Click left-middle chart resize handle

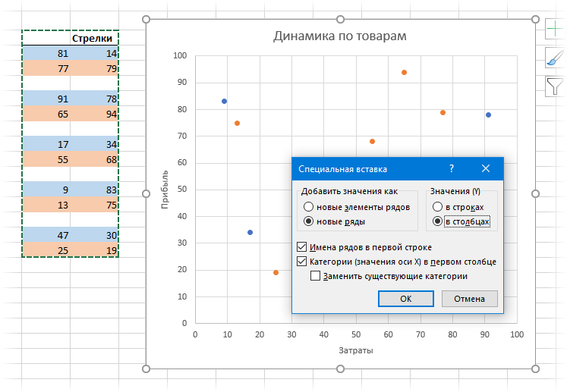point(146,193)
